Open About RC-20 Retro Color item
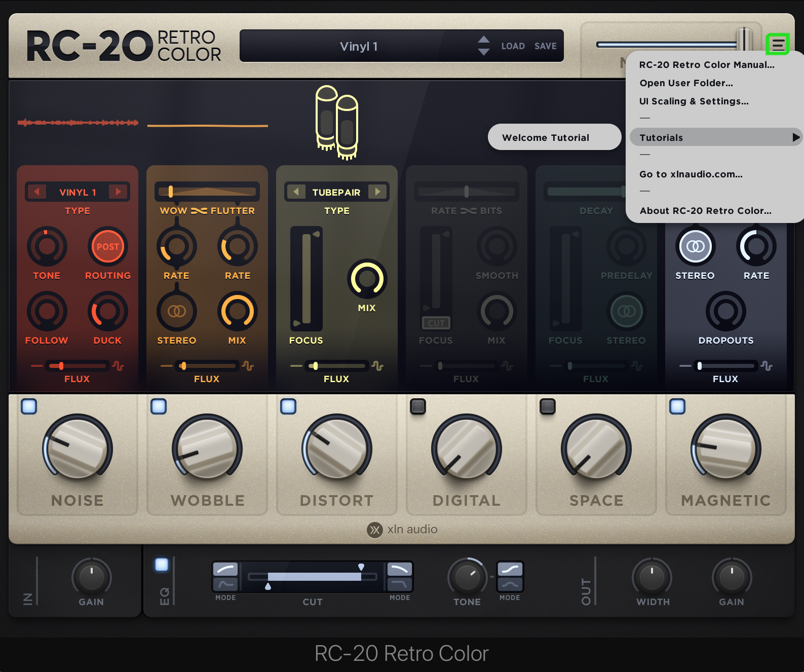 (x=705, y=211)
